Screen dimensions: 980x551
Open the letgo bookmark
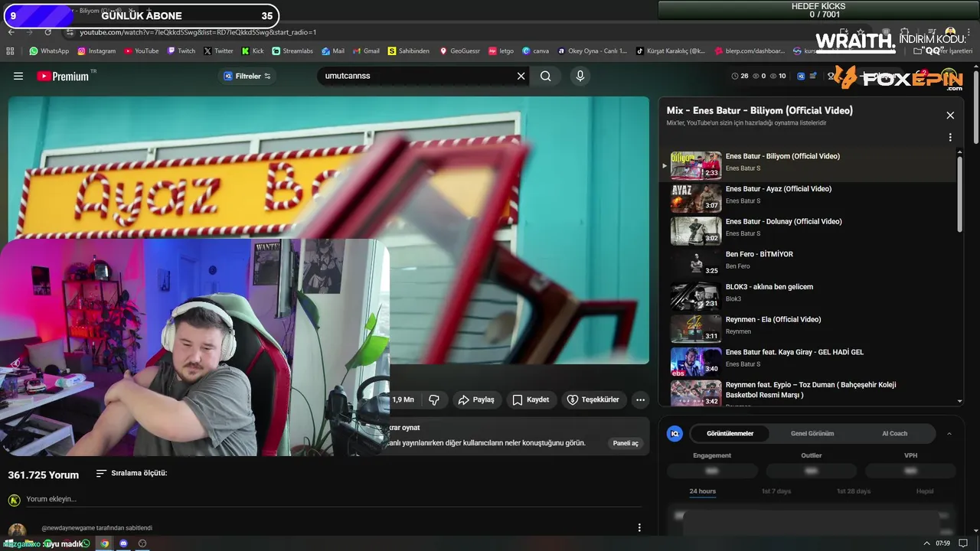click(x=501, y=51)
